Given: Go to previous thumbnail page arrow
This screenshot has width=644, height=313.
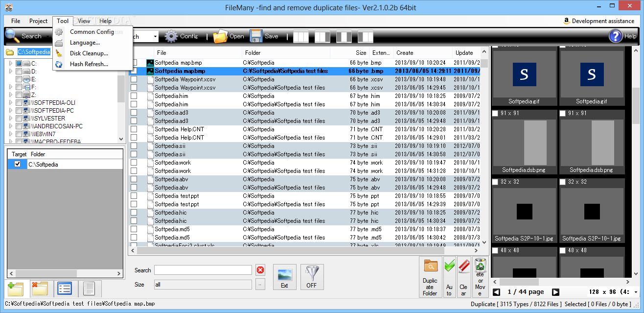Looking at the screenshot, I should click(x=496, y=292).
